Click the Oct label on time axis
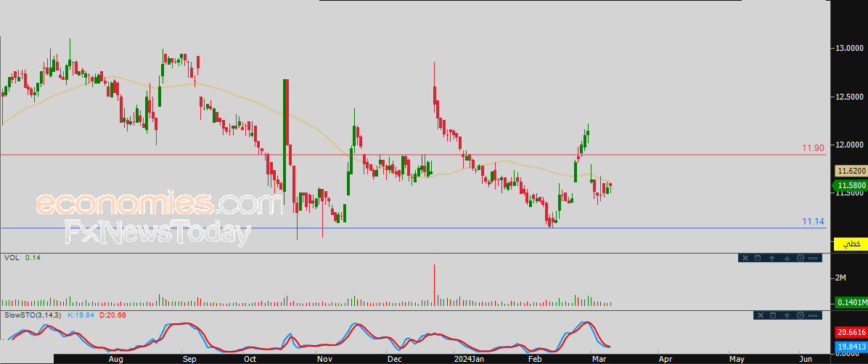The image size is (868, 364). [250, 359]
